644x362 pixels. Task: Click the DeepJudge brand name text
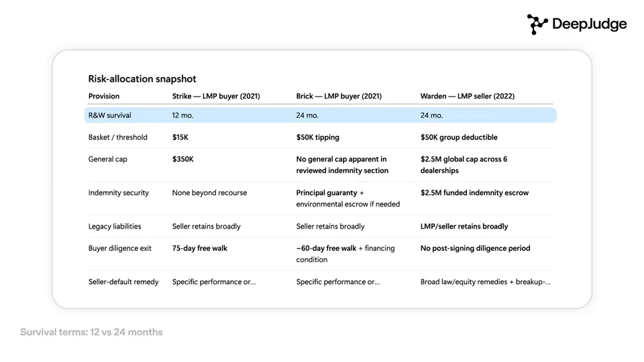point(590,24)
